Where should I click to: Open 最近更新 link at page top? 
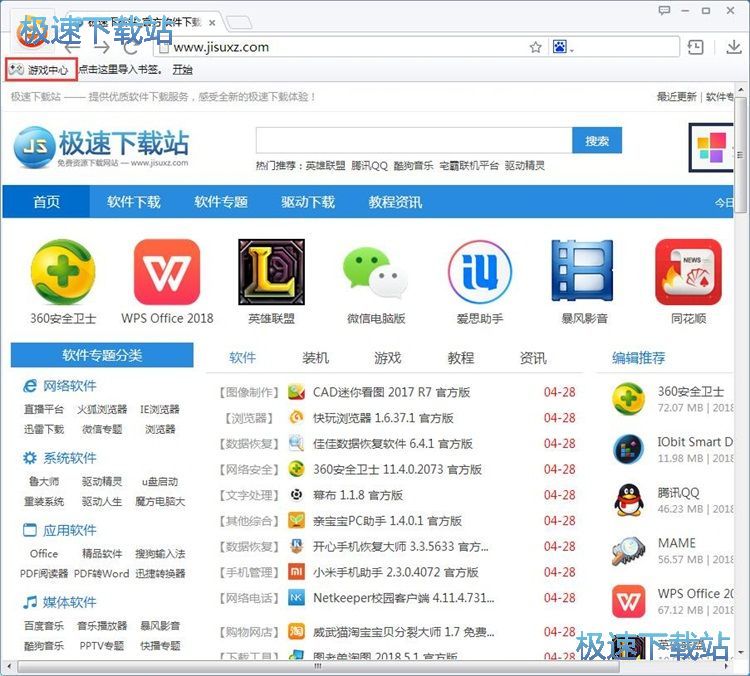tap(676, 97)
